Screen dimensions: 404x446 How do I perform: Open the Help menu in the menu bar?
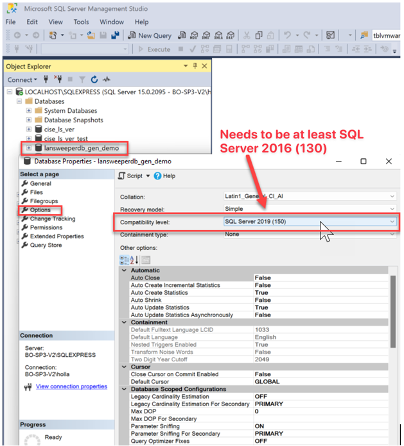tap(141, 22)
